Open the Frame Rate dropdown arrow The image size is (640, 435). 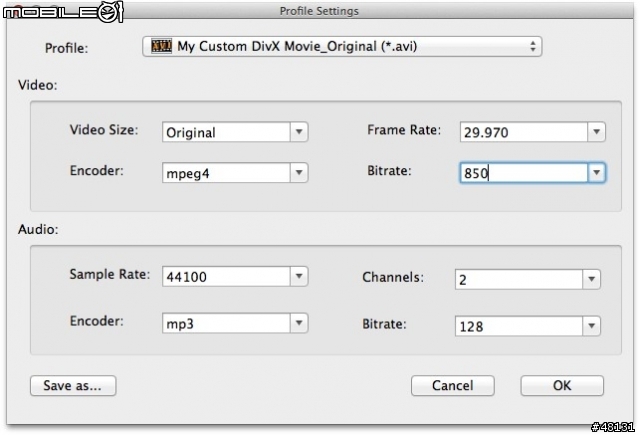point(597,132)
